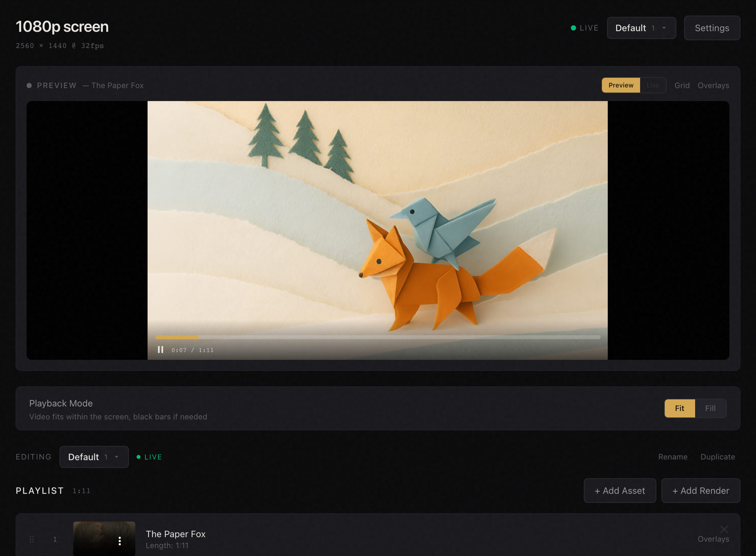Click the video progress bar
This screenshot has width=756, height=556.
378,337
